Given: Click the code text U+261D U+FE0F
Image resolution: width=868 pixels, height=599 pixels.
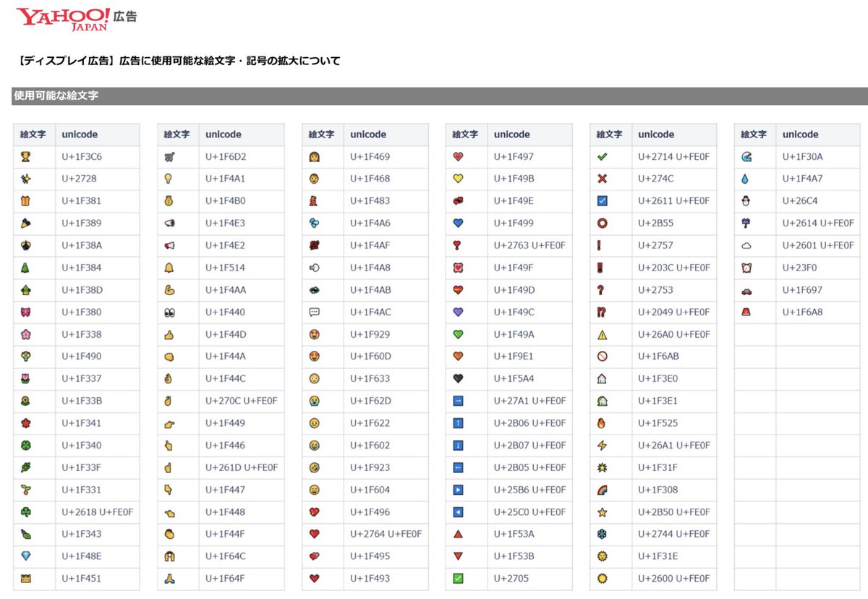Looking at the screenshot, I should (x=242, y=468).
